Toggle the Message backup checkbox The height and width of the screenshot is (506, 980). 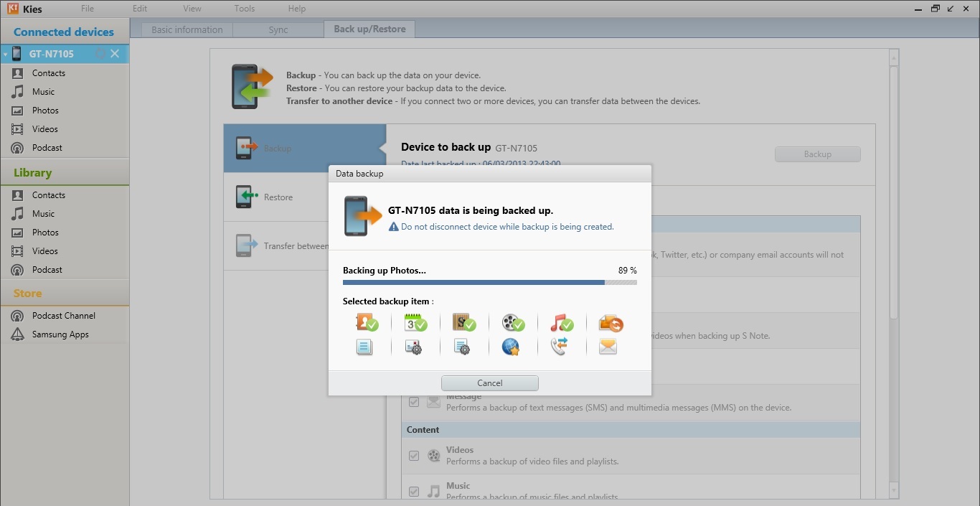[414, 402]
